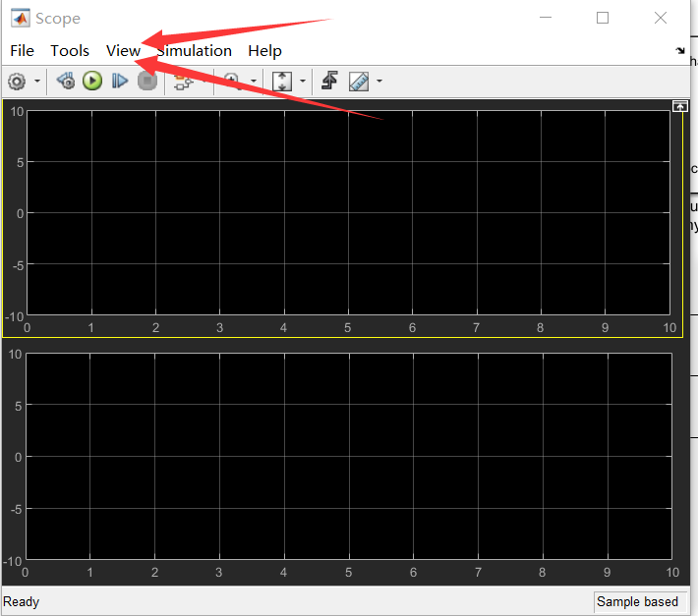The image size is (698, 616).
Task: Click the gray Stop simulation button
Action: click(147, 81)
